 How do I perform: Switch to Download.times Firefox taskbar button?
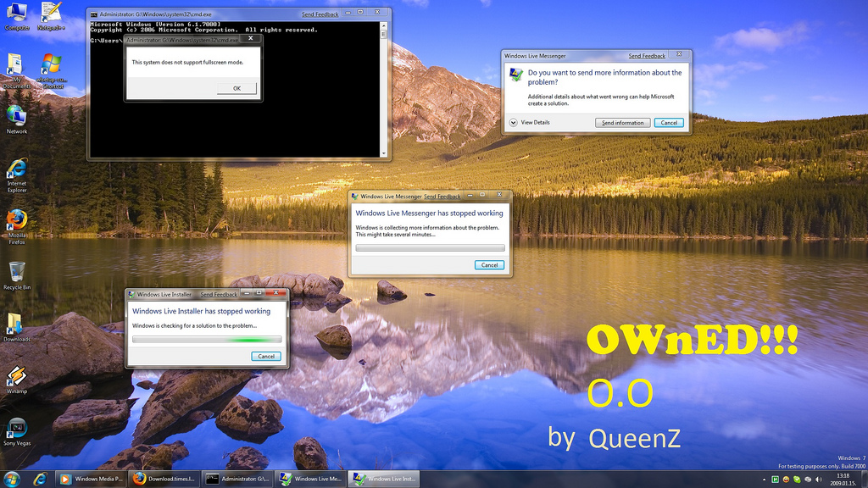pos(164,480)
